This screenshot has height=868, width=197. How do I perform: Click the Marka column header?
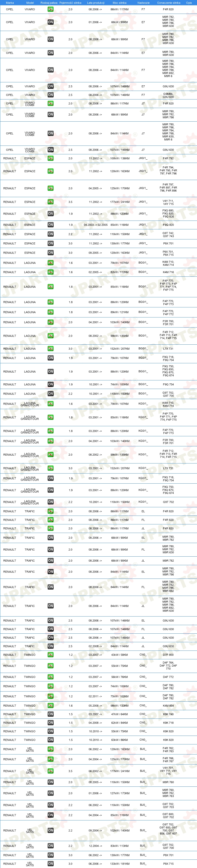pos(10,3)
